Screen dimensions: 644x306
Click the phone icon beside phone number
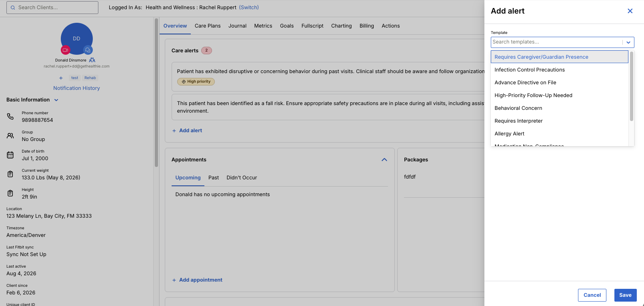pos(10,116)
